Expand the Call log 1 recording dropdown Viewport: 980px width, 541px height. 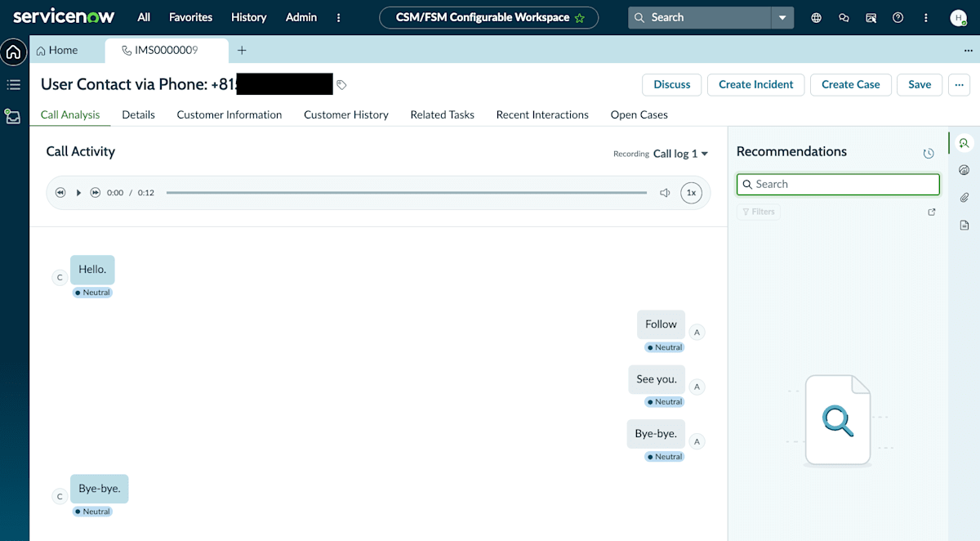click(681, 154)
